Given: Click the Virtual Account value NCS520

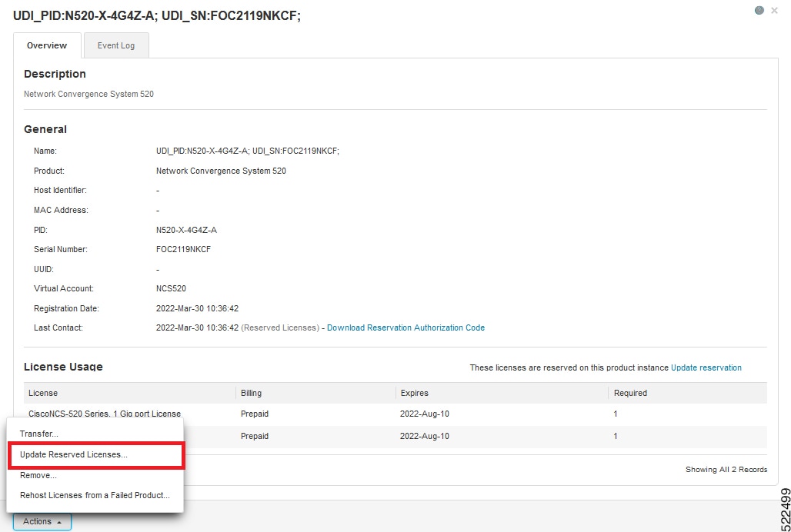Looking at the screenshot, I should click(x=171, y=288).
